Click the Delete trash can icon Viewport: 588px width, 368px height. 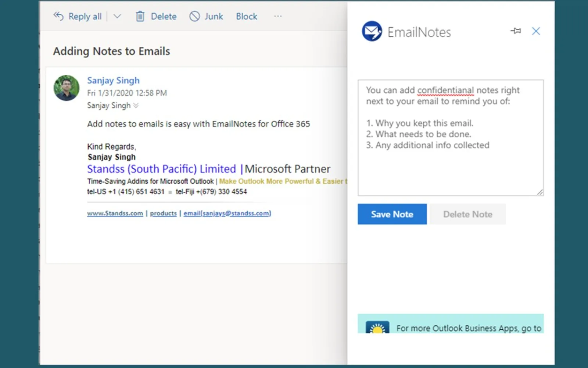coord(140,16)
